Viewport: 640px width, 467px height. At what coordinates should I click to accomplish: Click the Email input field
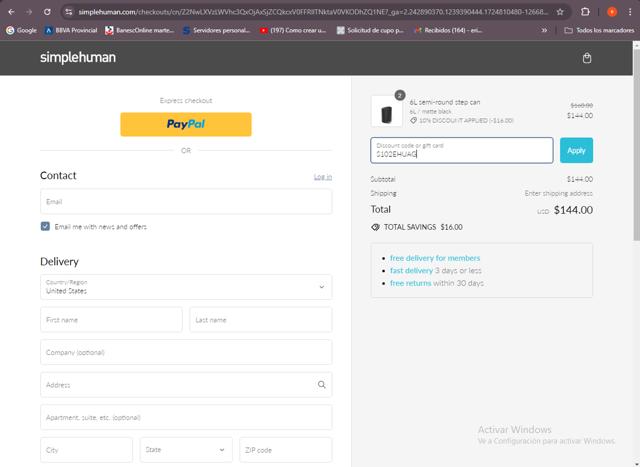tap(186, 202)
